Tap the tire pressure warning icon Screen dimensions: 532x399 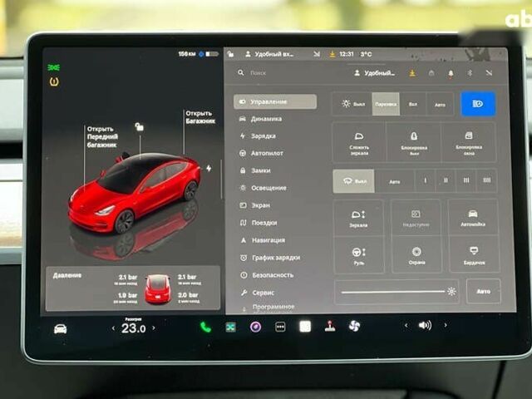[x=54, y=81]
